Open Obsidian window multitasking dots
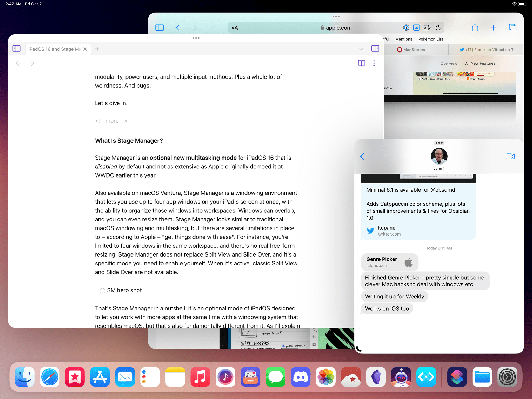Image resolution: width=532 pixels, height=399 pixels. tap(196, 38)
